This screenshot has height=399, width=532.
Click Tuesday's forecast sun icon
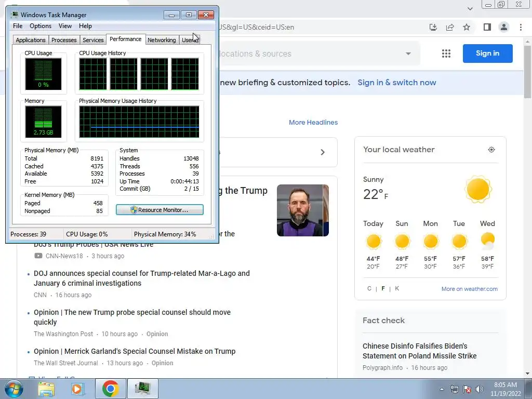pyautogui.click(x=459, y=242)
